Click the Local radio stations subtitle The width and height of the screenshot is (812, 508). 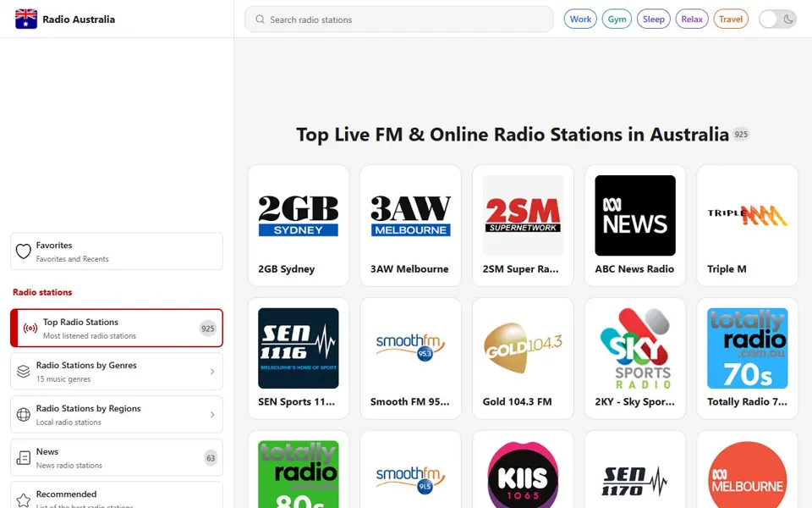pos(69,422)
